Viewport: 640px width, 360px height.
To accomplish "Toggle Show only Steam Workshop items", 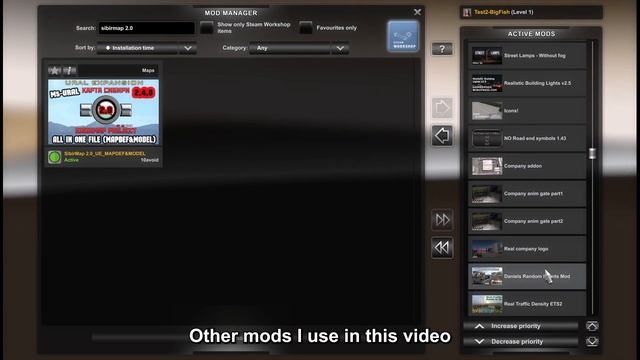I will point(207,28).
